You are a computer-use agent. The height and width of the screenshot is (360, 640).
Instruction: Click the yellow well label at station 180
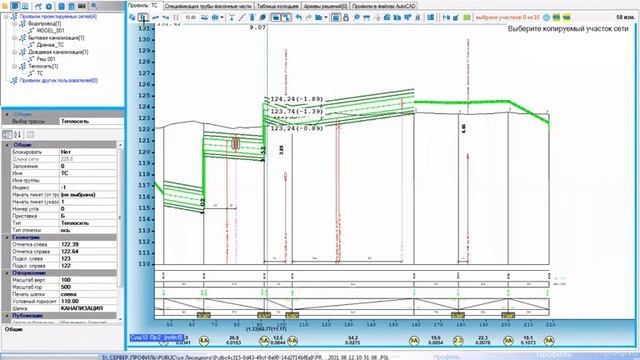(x=458, y=315)
